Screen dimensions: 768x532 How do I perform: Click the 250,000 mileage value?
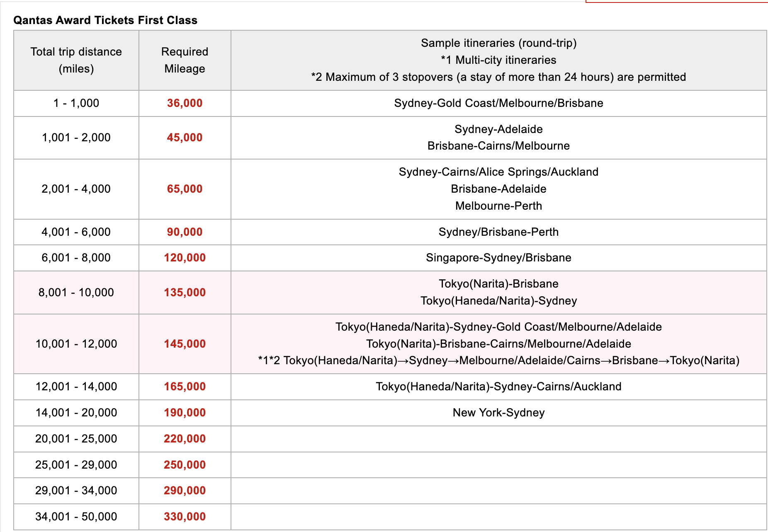[x=185, y=465]
